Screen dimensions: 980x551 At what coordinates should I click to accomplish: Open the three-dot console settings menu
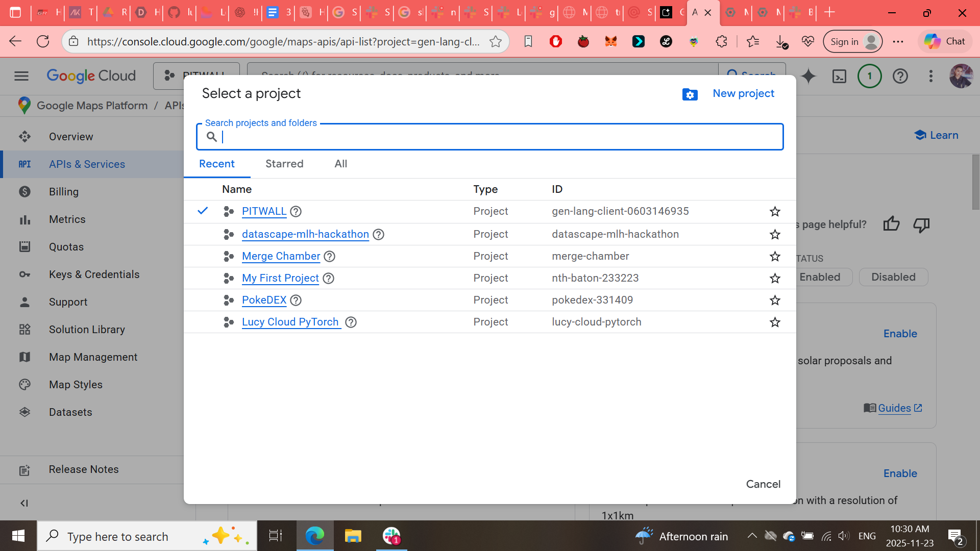[931, 77]
